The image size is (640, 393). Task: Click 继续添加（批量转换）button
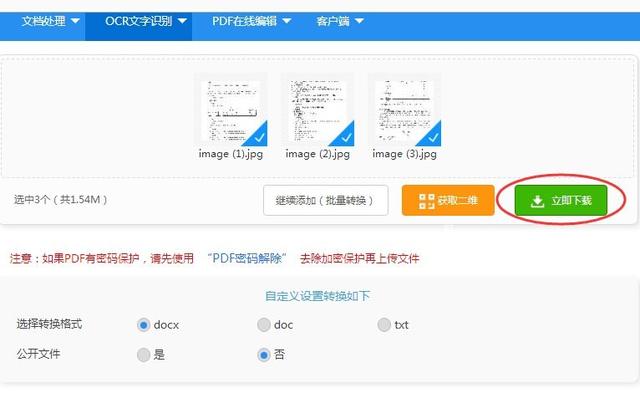(326, 200)
